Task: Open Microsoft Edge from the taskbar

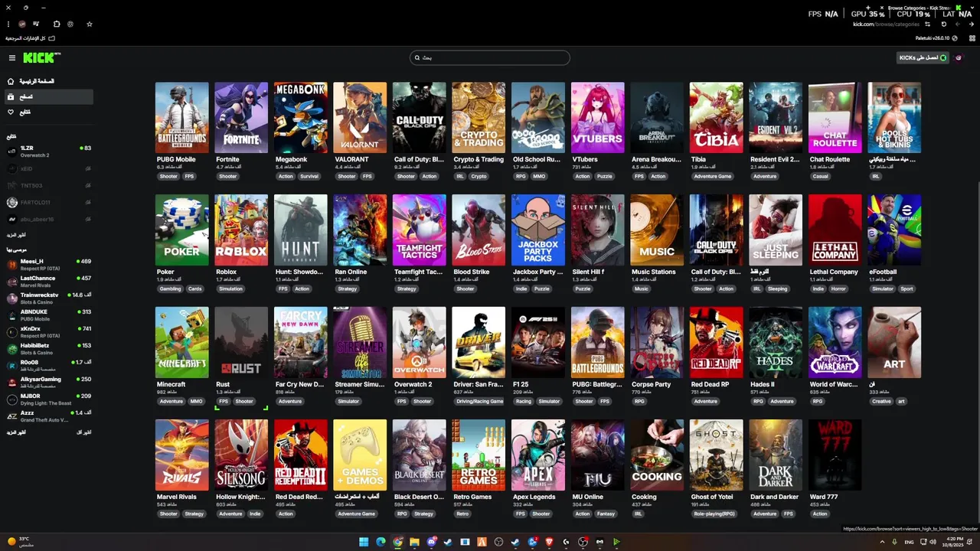Action: tap(381, 542)
